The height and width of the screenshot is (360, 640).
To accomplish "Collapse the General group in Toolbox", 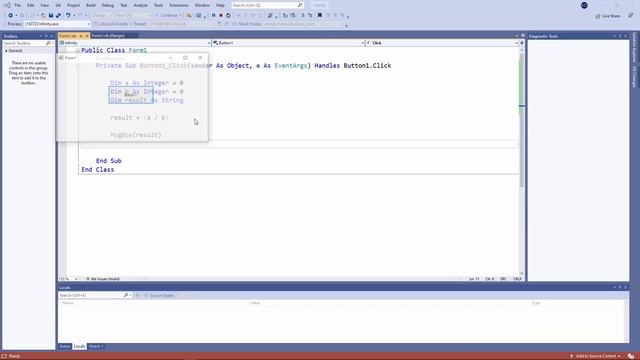I will pos(6,51).
